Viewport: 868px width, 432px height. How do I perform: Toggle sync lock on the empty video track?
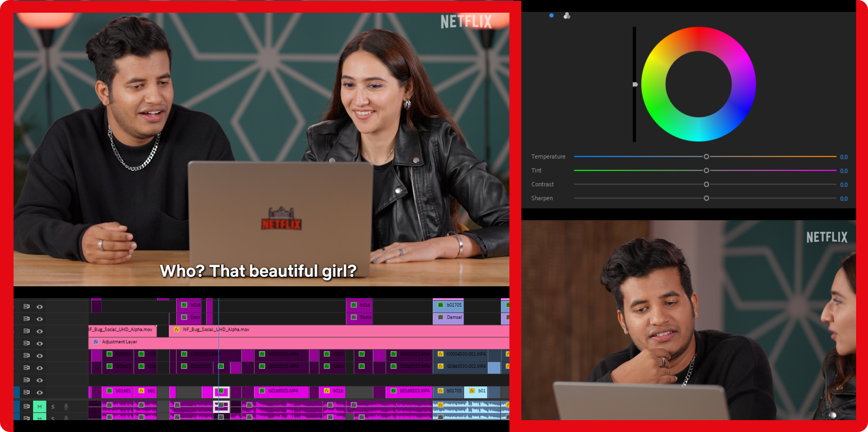coord(26,380)
